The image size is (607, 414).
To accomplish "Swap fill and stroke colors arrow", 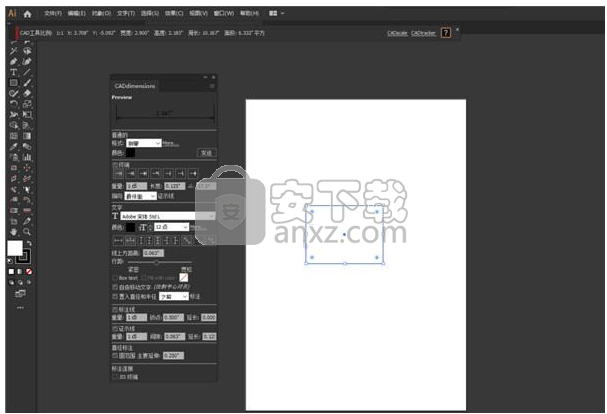I will click(x=29, y=243).
